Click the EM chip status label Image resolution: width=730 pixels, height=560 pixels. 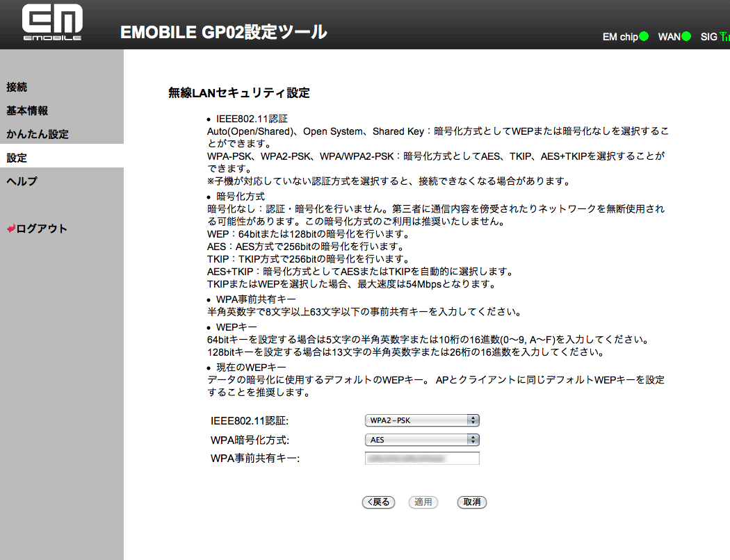(620, 37)
